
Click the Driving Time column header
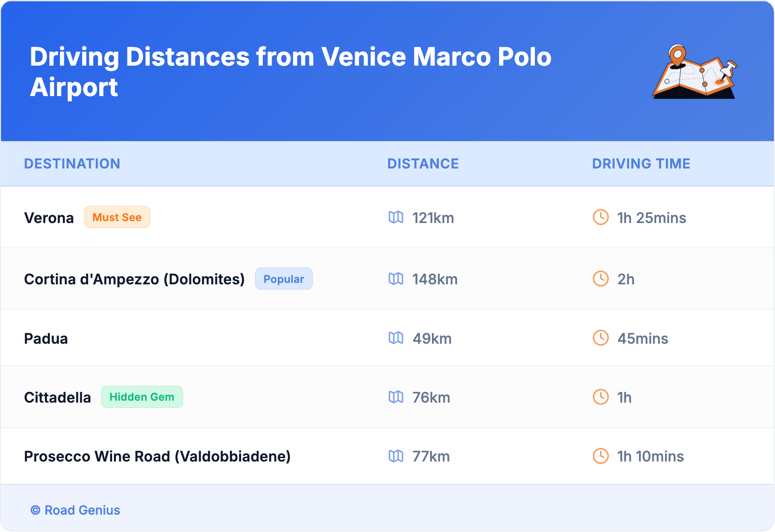(641, 164)
